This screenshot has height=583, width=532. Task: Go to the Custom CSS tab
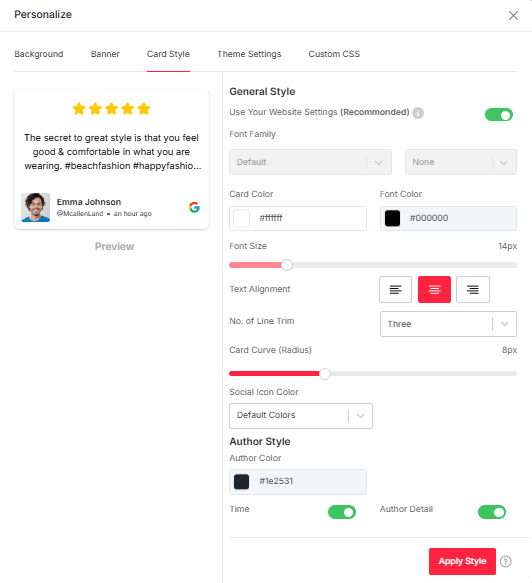(x=334, y=54)
